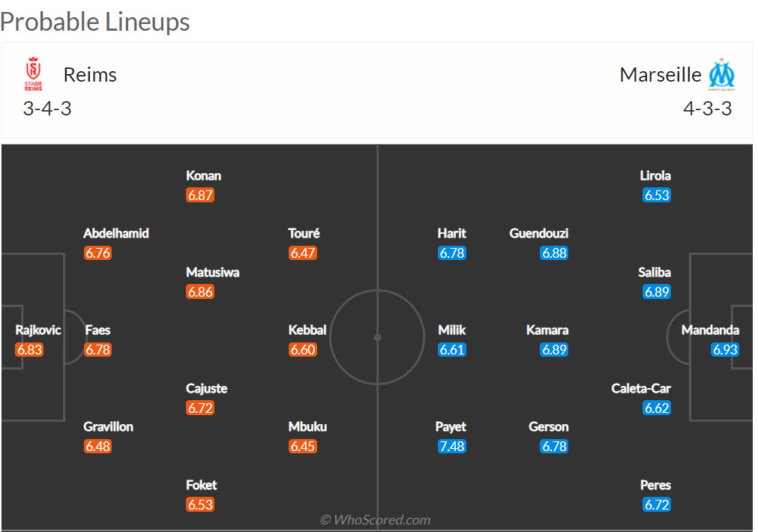Viewport: 758px width, 532px height.
Task: Select player Abdelhamid on the pitch
Action: pyautogui.click(x=116, y=234)
